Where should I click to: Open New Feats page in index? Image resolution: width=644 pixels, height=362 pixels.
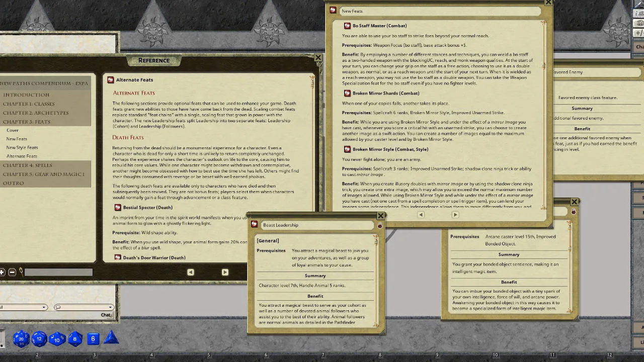pos(17,139)
